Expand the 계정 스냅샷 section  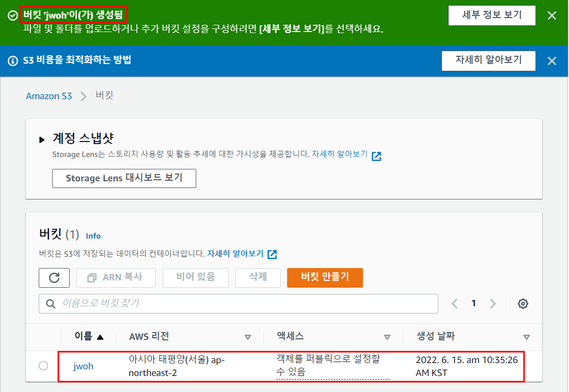(x=42, y=139)
